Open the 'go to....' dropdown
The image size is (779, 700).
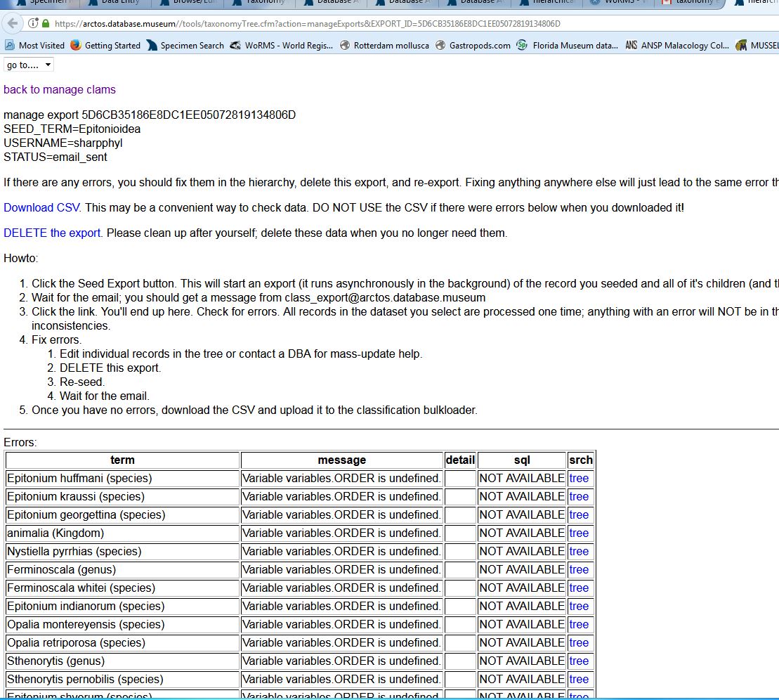click(29, 64)
